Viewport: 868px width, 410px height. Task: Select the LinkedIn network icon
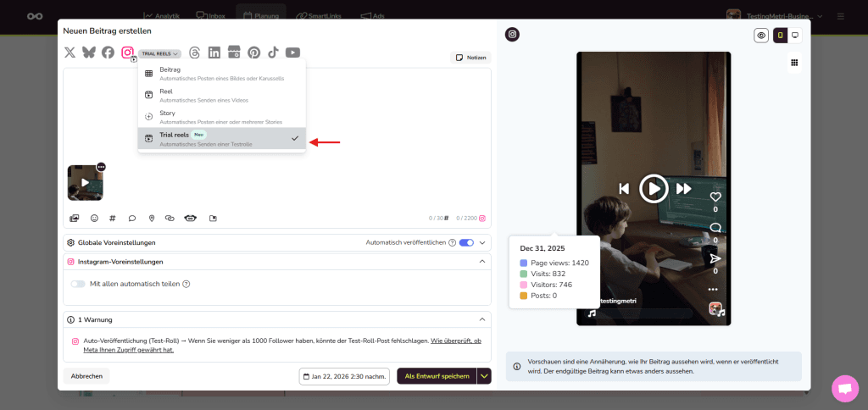(x=214, y=53)
